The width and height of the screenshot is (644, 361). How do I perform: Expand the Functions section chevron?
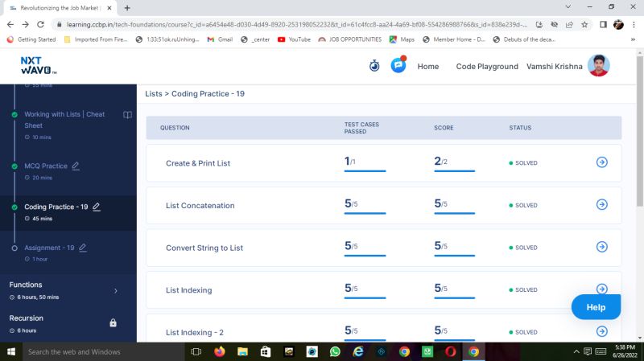[x=115, y=290]
